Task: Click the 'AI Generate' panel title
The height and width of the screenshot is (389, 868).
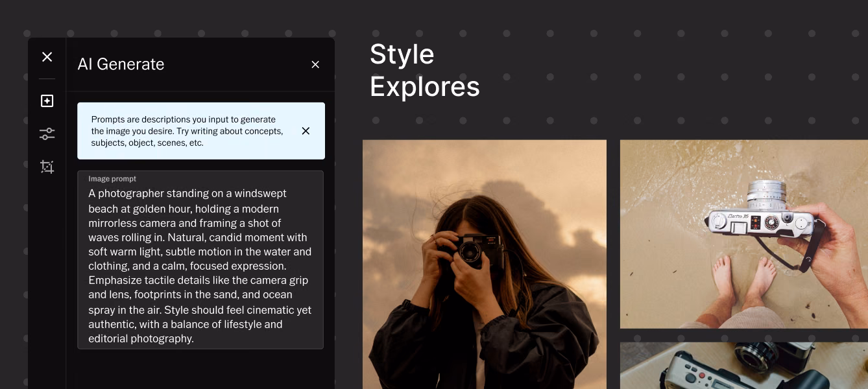Action: coord(121,64)
